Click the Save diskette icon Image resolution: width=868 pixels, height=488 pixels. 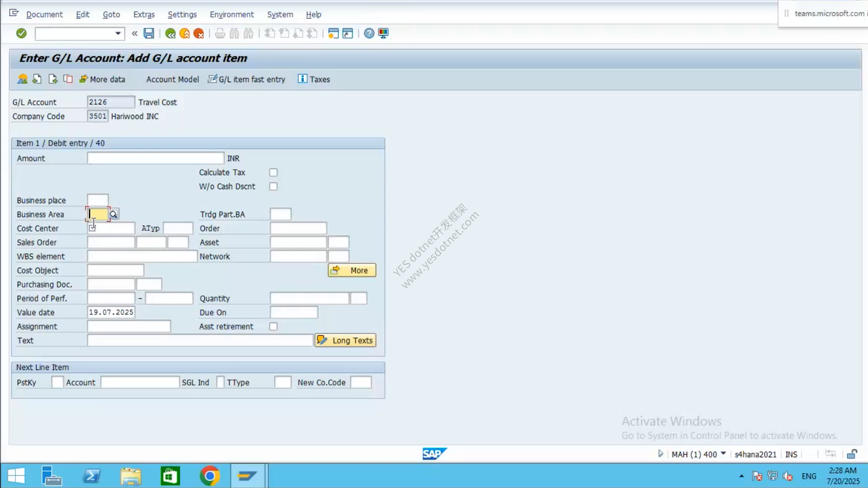point(149,33)
